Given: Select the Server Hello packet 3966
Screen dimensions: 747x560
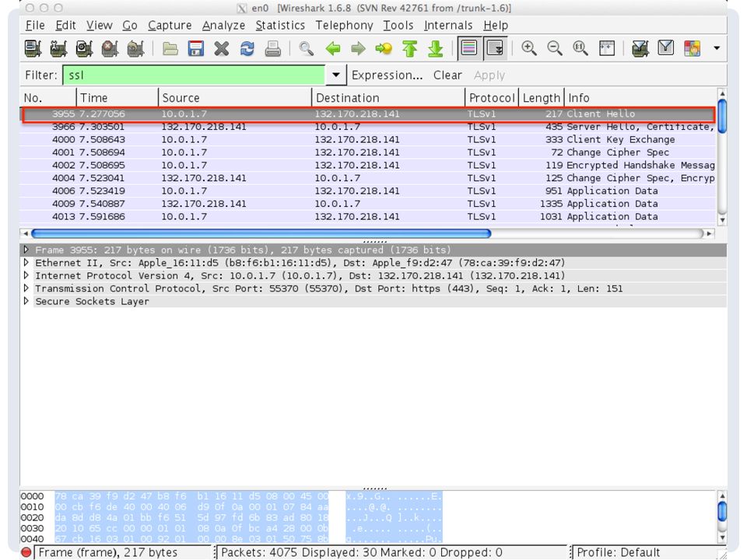Looking at the screenshot, I should tap(368, 127).
